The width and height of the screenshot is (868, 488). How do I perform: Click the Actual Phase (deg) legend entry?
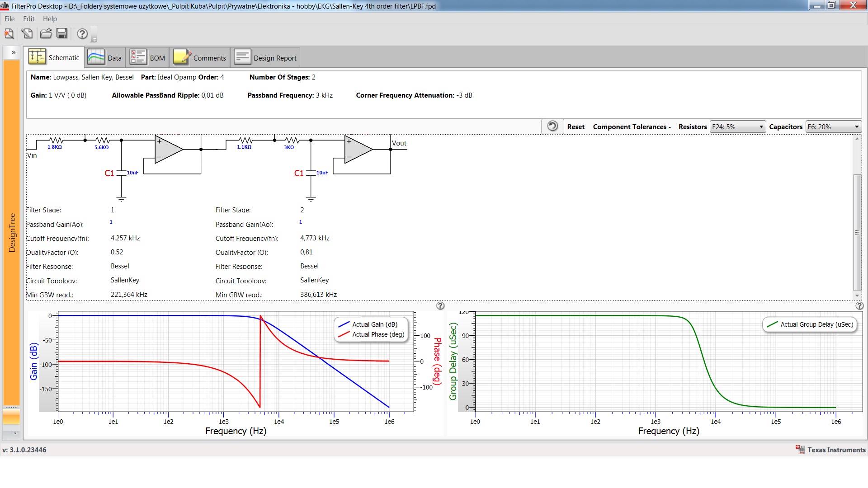(371, 334)
